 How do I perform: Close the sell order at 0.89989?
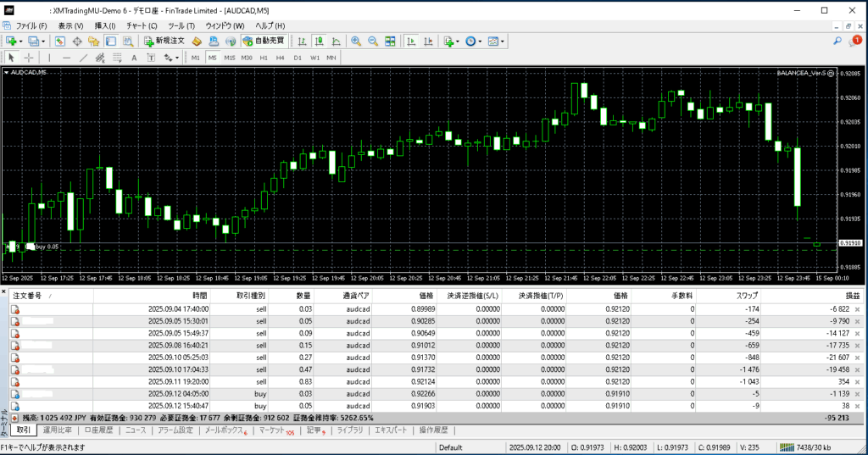(x=857, y=310)
